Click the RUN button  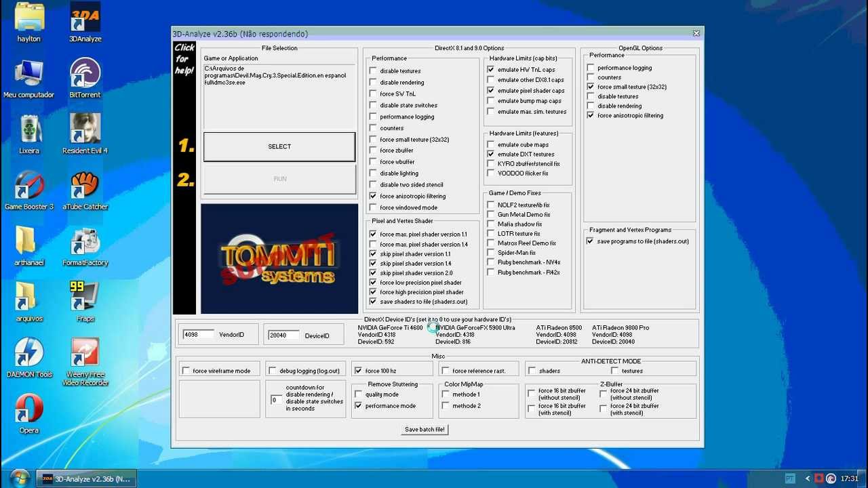[x=279, y=179]
